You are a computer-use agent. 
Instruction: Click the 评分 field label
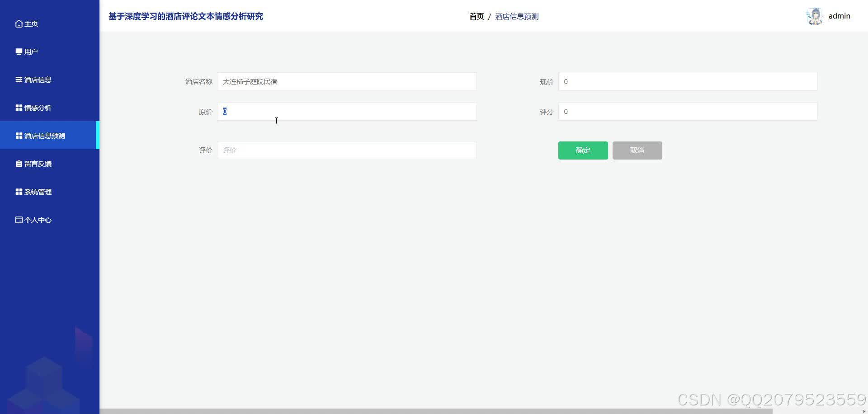click(547, 112)
